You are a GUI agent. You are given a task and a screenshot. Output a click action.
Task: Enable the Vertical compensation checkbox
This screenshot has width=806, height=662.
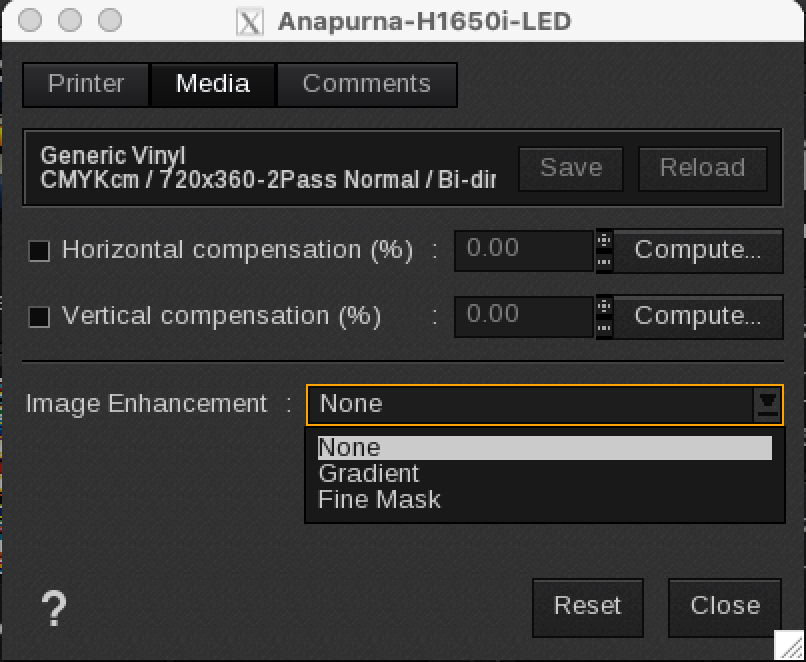click(39, 317)
